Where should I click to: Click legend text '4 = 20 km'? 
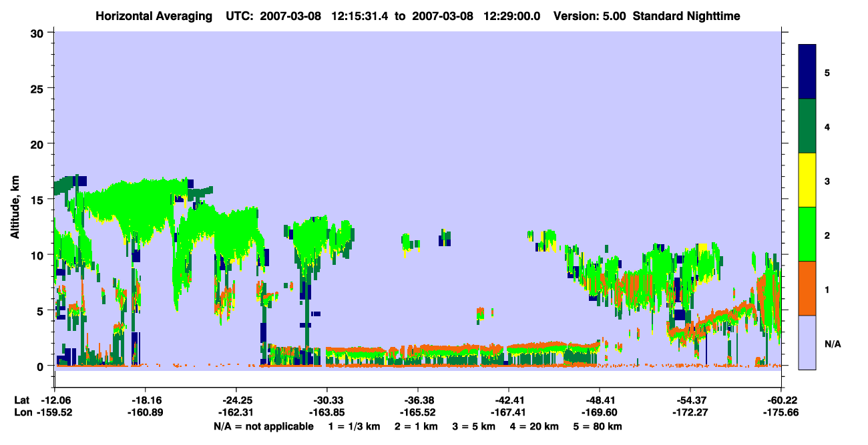533,426
